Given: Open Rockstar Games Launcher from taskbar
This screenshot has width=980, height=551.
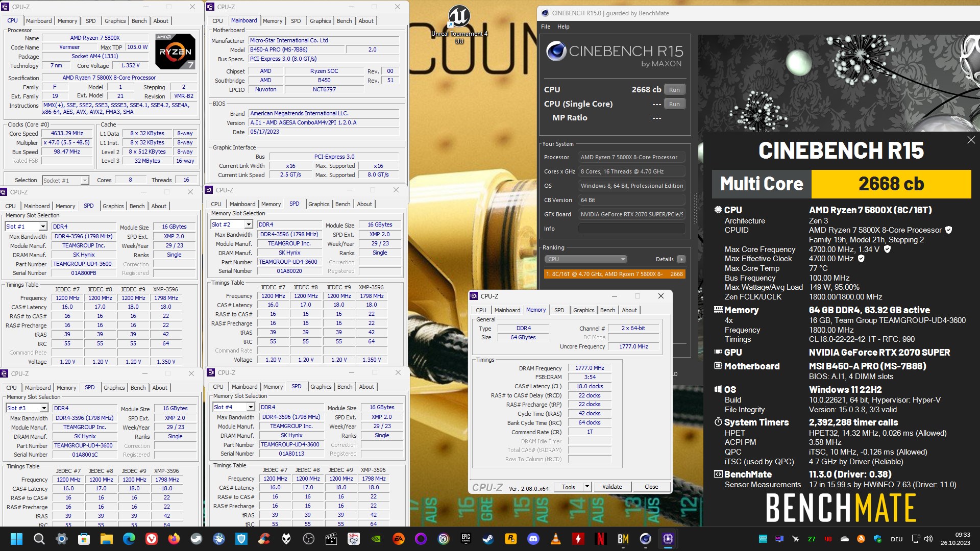Looking at the screenshot, I should pos(510,539).
